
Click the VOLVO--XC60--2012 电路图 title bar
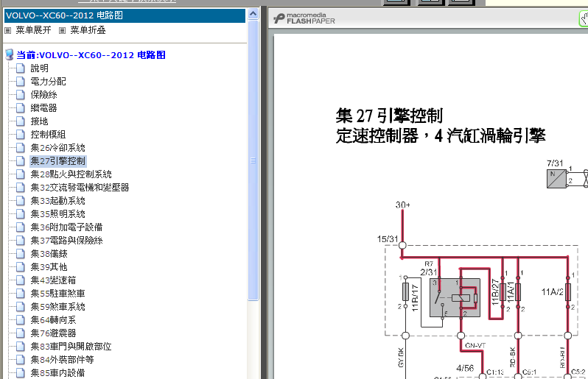pos(125,15)
